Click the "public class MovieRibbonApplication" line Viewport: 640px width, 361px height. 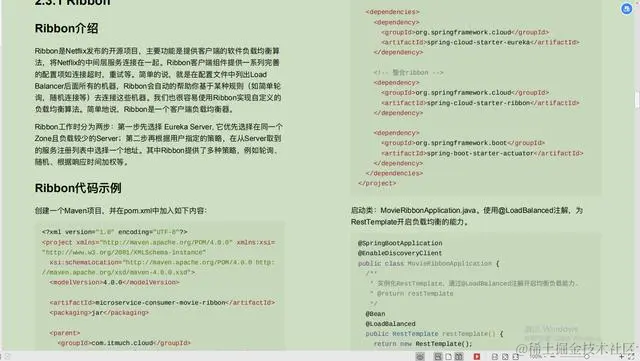click(429, 263)
